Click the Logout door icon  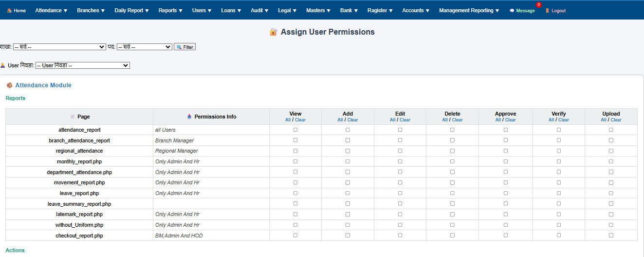[547, 11]
